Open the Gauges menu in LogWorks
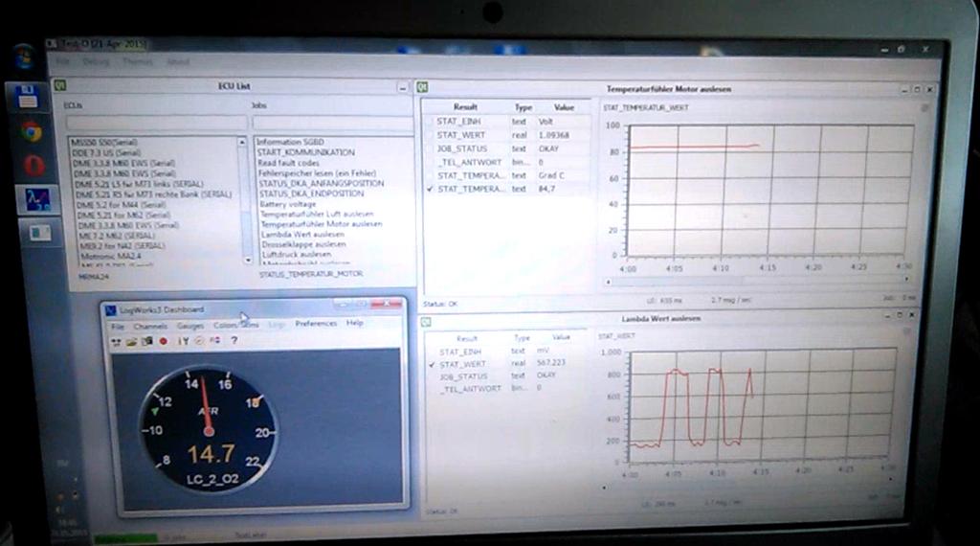Viewport: 980px width, 546px height. pos(189,326)
